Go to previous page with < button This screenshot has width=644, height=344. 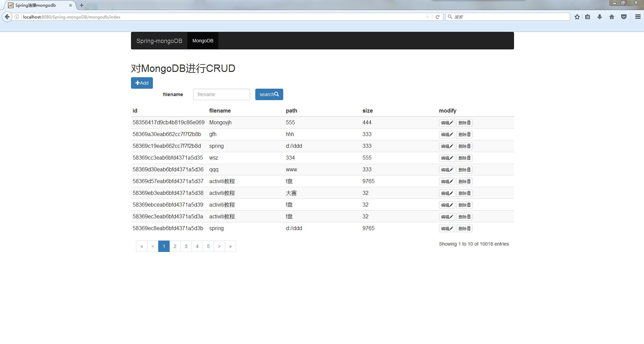pos(153,246)
